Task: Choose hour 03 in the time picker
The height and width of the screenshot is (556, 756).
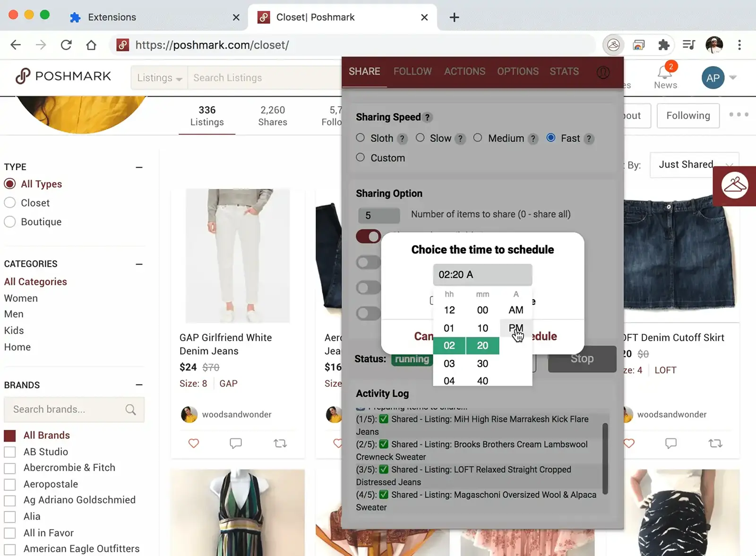Action: click(449, 364)
